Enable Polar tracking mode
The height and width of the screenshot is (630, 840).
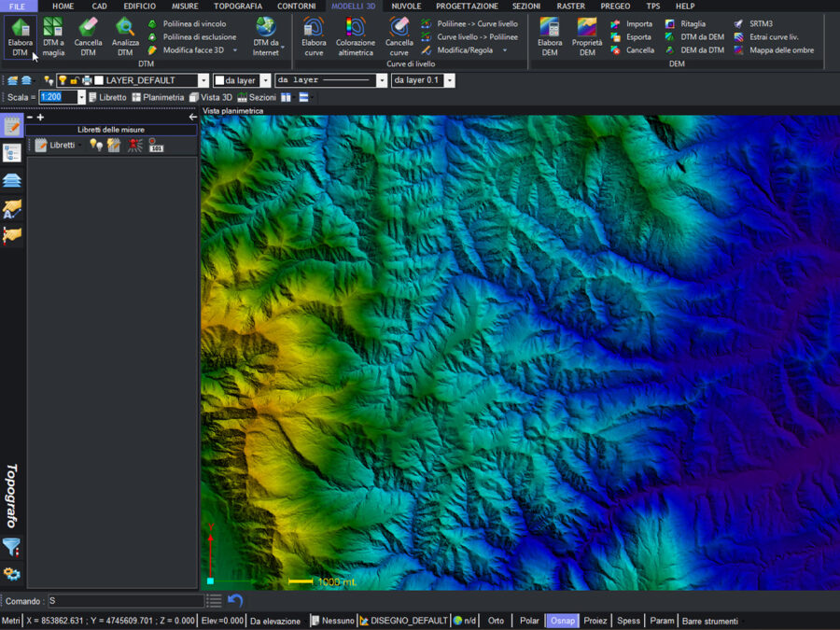pos(529,621)
